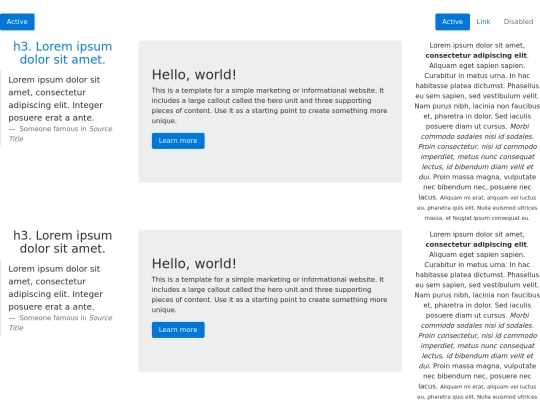The width and height of the screenshot is (540, 405).
Task: Click the blockquote text under the dark heading
Action: click(x=55, y=288)
